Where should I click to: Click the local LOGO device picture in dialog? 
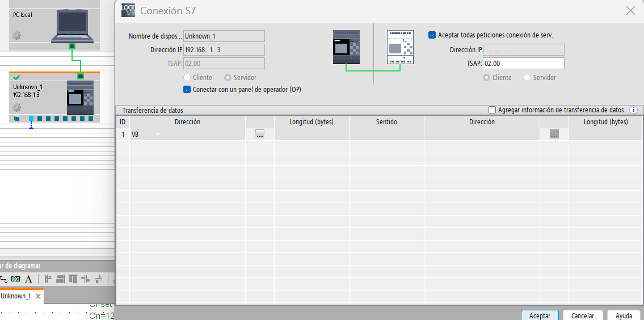tap(346, 47)
